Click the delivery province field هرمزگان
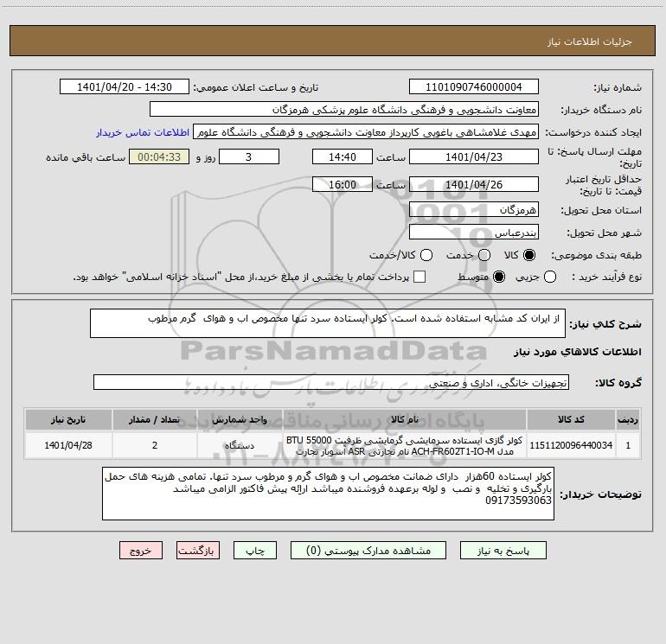 pyautogui.click(x=474, y=209)
